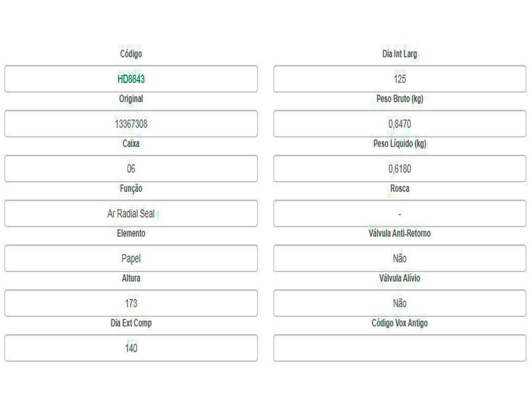Select the Original field with 13367308
532x399 pixels.
131,124
